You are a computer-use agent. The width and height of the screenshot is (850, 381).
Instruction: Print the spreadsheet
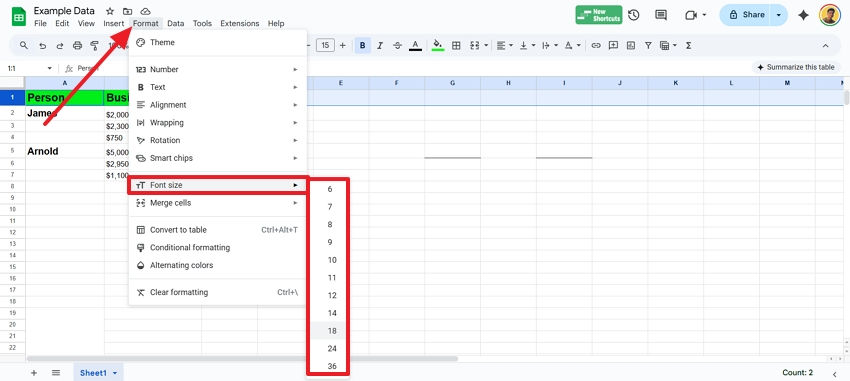pos(77,46)
